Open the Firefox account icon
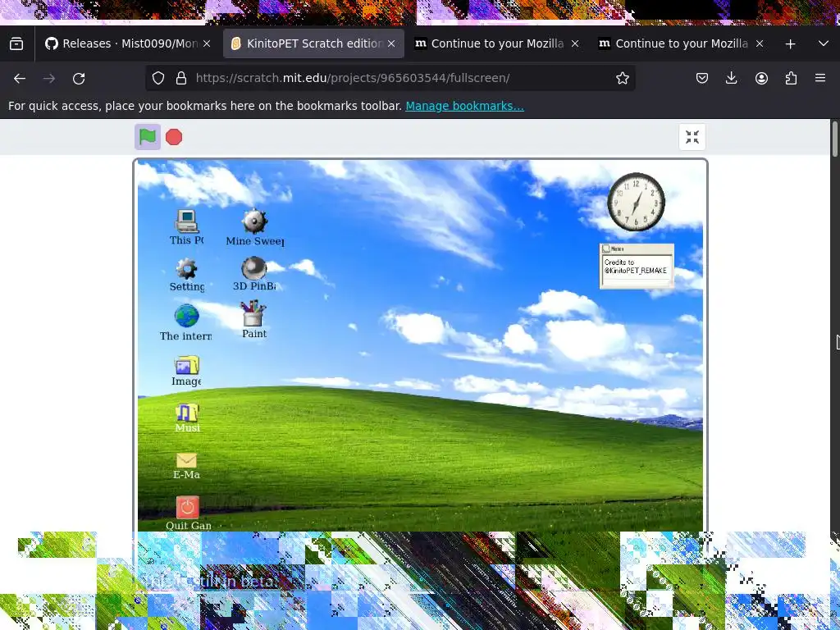This screenshot has height=630, width=840. tap(761, 78)
